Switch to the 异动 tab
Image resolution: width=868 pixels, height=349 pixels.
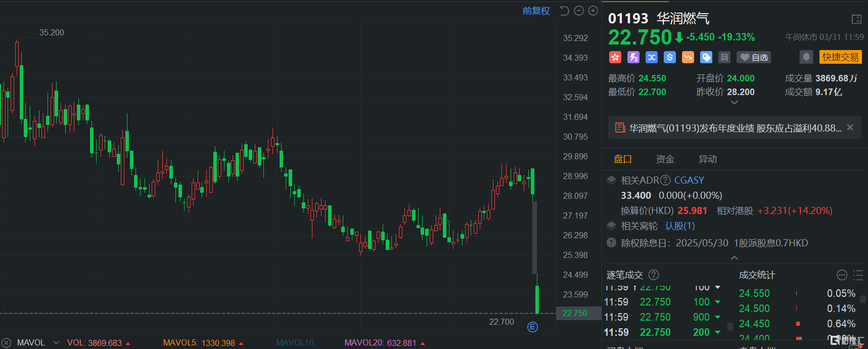click(x=707, y=159)
